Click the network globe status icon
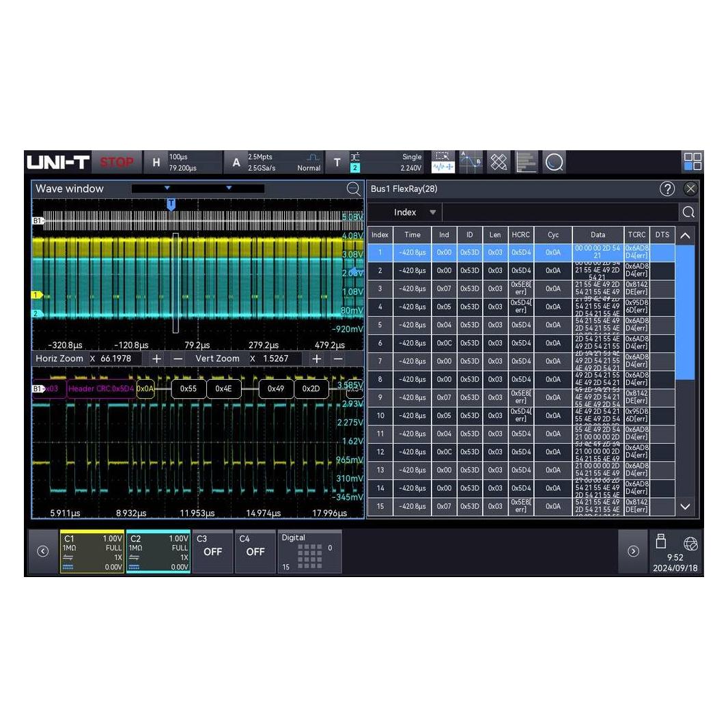The height and width of the screenshot is (728, 728). (x=690, y=543)
